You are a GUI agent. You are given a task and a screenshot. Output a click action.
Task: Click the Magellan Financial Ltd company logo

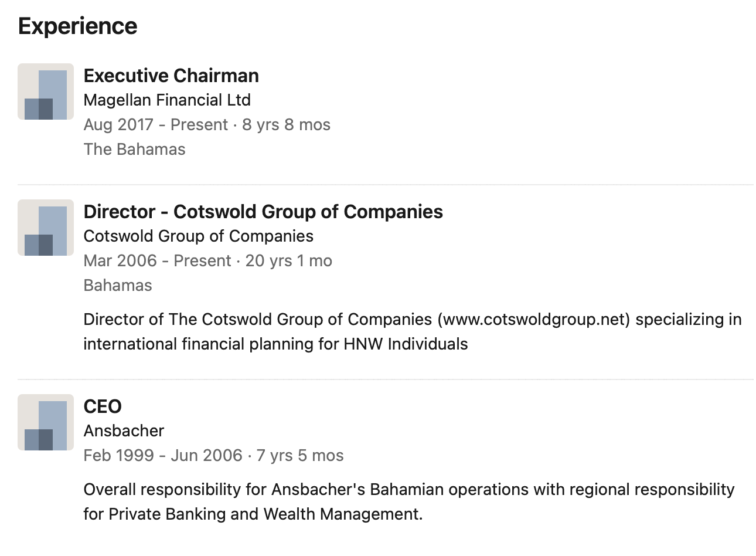pos(46,91)
